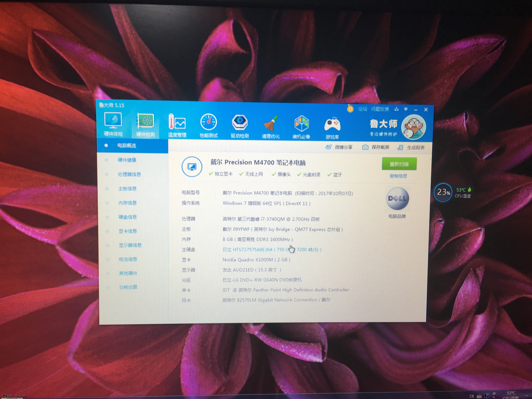
Task: Open the 问题反馈 feedback link
Action: point(380,109)
